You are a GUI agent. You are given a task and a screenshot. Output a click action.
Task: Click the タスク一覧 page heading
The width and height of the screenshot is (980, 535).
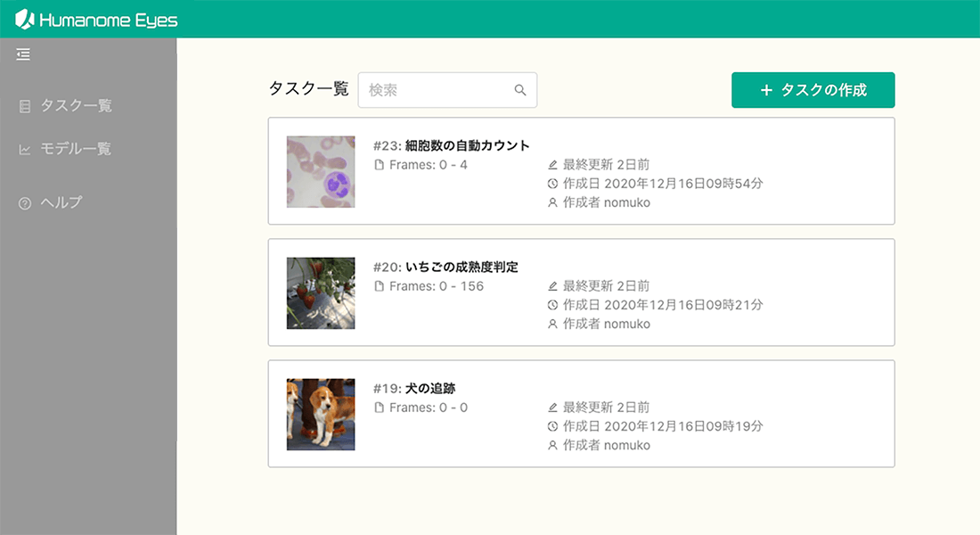point(309,89)
